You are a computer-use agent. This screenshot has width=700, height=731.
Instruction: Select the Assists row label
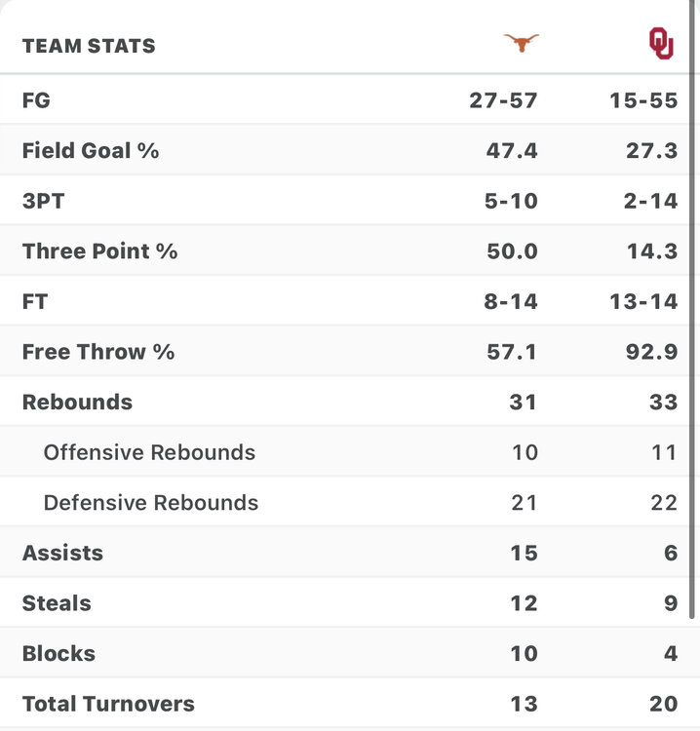[x=62, y=553]
